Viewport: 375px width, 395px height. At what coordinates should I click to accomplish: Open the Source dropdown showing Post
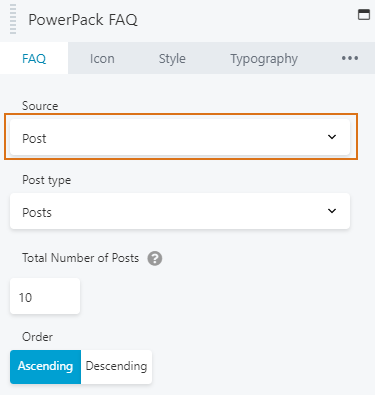[180, 137]
